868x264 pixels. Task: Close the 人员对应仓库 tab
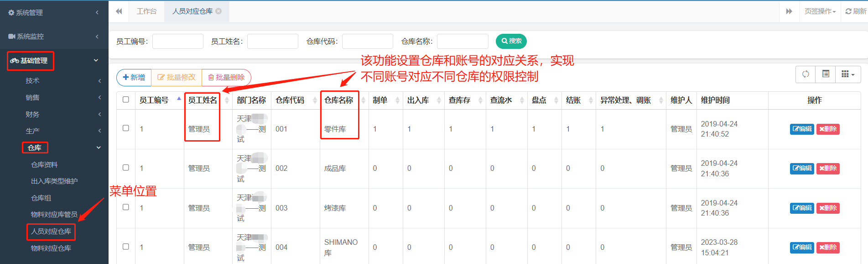(219, 11)
